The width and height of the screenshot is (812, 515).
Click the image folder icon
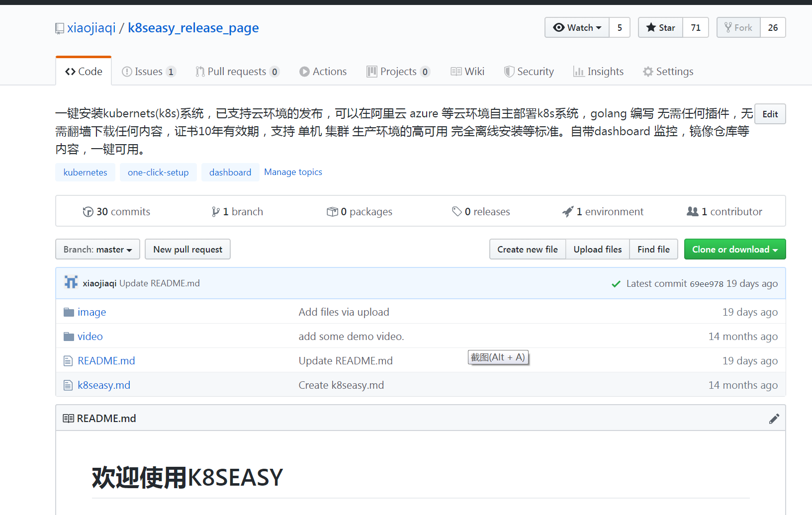pos(69,312)
